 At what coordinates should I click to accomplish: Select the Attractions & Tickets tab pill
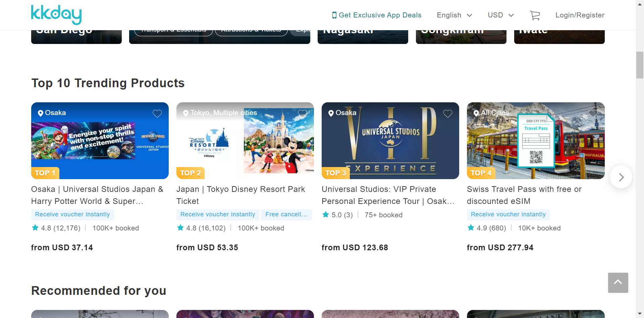251,32
